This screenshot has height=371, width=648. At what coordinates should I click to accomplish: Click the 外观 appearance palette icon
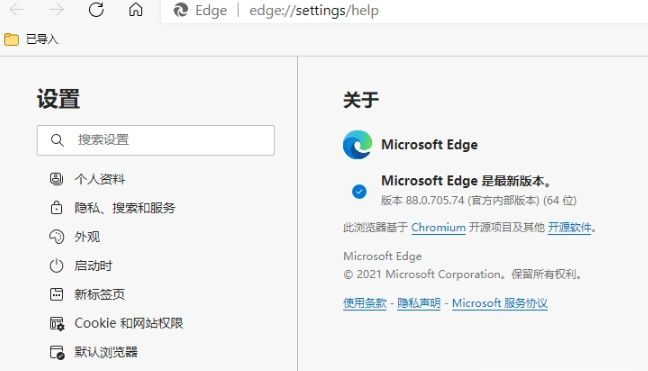[x=56, y=237]
